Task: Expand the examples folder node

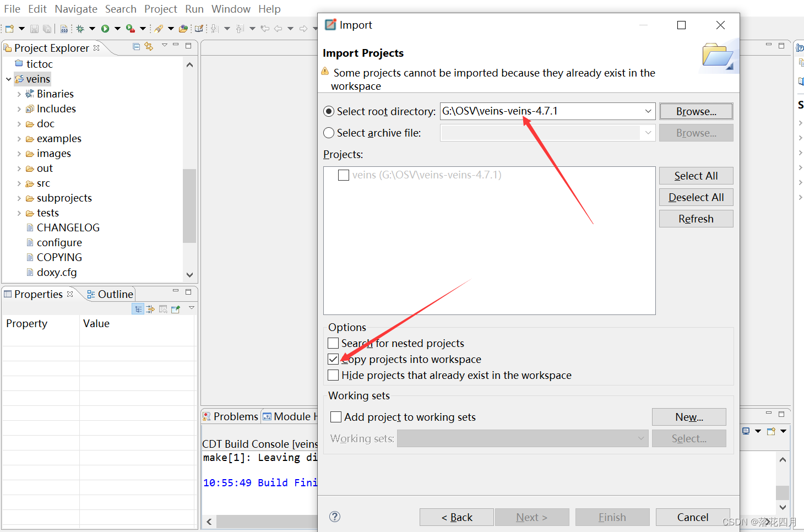Action: pos(19,139)
